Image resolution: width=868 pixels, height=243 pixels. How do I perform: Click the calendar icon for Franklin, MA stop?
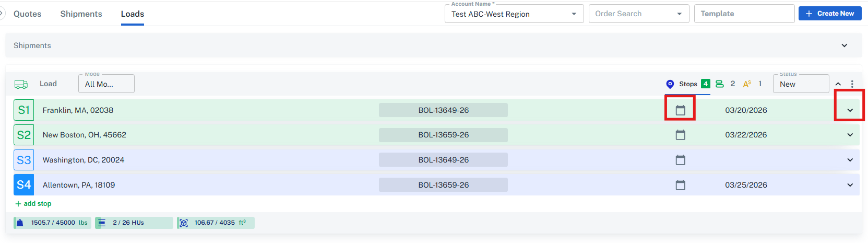coord(680,110)
